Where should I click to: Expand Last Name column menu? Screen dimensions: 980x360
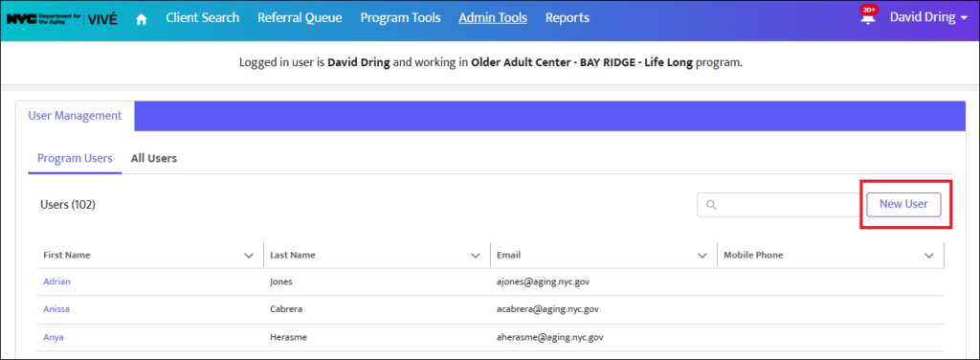476,256
